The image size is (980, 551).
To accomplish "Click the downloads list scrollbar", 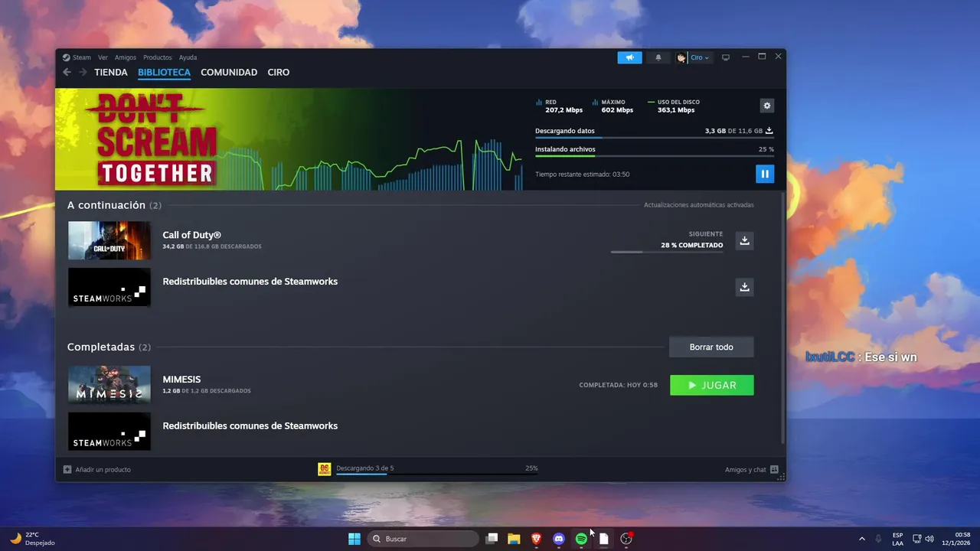I will (x=782, y=318).
